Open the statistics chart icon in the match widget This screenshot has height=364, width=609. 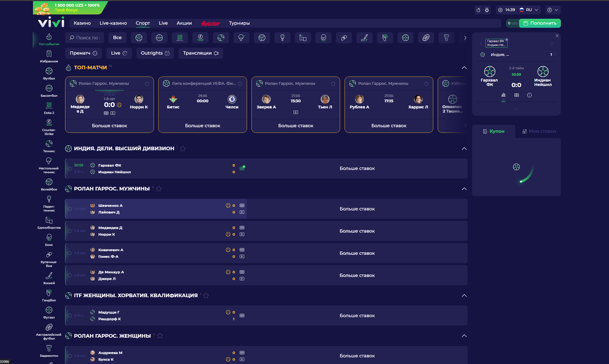(503, 95)
